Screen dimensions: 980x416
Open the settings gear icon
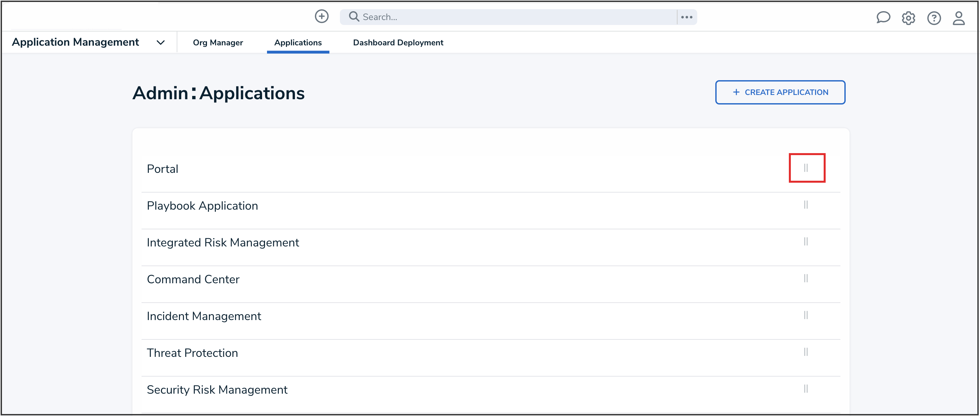click(908, 18)
